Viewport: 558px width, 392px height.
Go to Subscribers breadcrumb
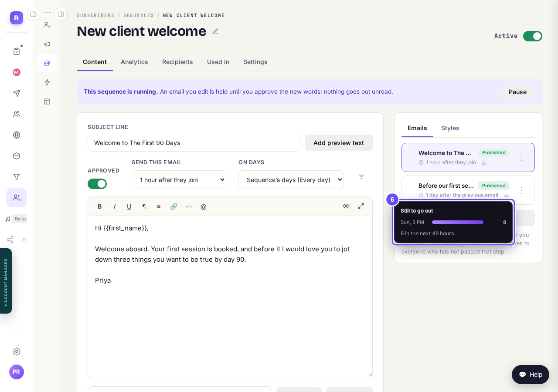point(95,15)
